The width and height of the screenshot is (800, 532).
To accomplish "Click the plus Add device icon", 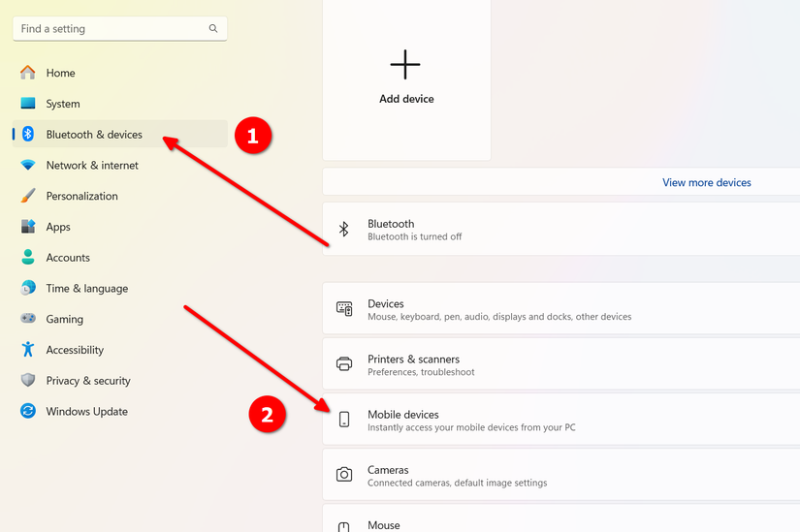I will tap(405, 65).
